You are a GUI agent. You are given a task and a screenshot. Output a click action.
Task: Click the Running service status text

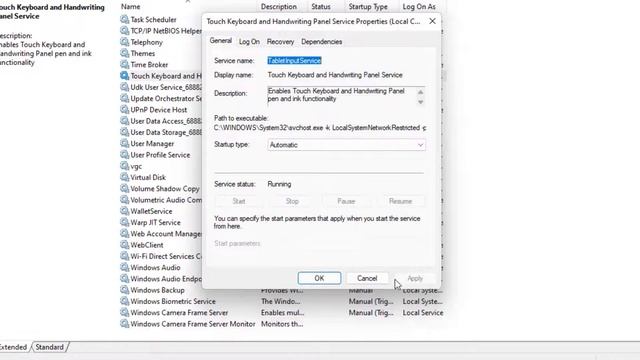(x=279, y=184)
